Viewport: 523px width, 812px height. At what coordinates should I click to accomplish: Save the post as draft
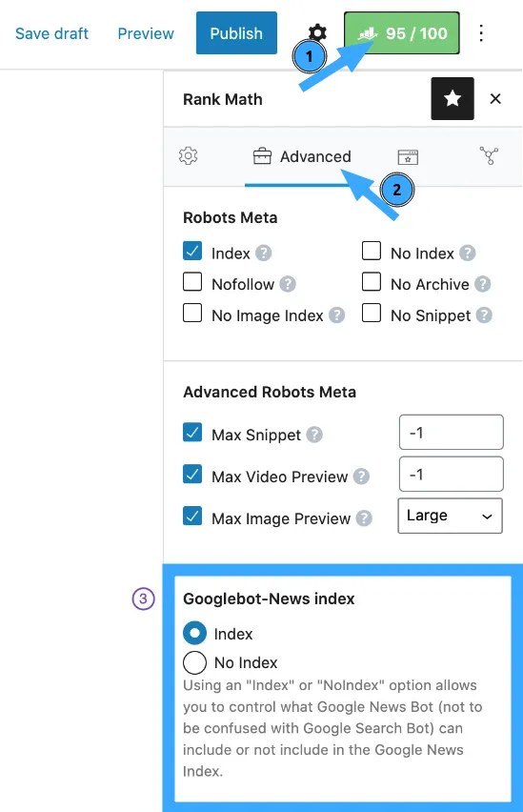point(51,33)
